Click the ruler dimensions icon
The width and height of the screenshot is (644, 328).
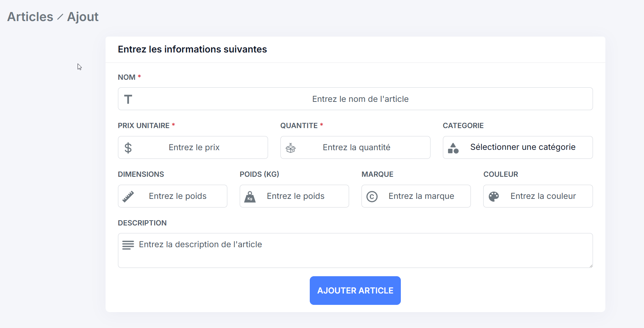click(128, 196)
